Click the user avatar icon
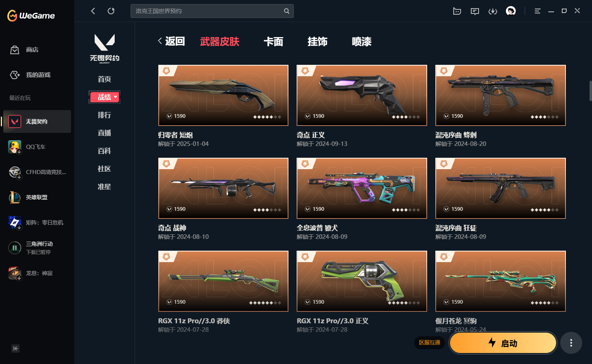The height and width of the screenshot is (364, 592). [511, 11]
